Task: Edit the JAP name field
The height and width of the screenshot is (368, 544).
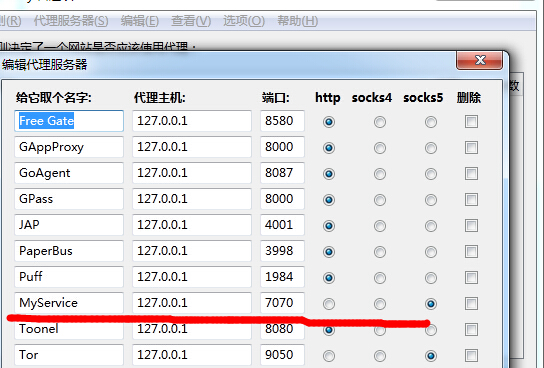Action: click(x=69, y=225)
